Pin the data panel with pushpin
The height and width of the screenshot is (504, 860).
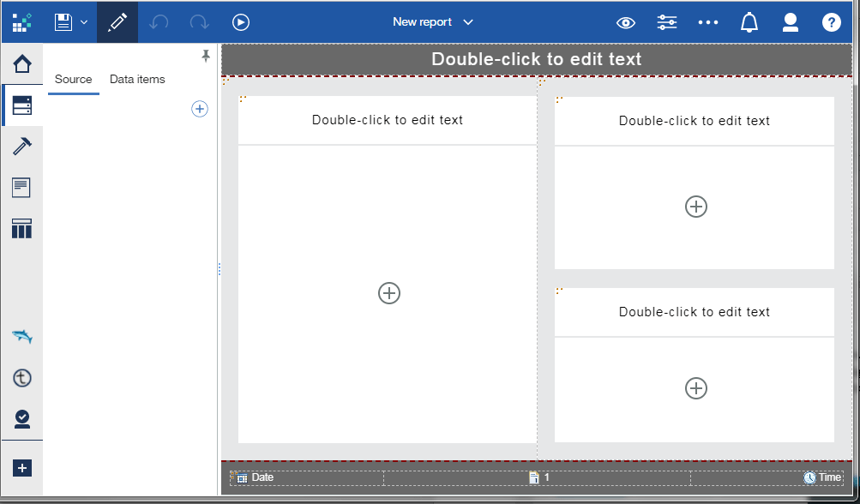point(206,56)
